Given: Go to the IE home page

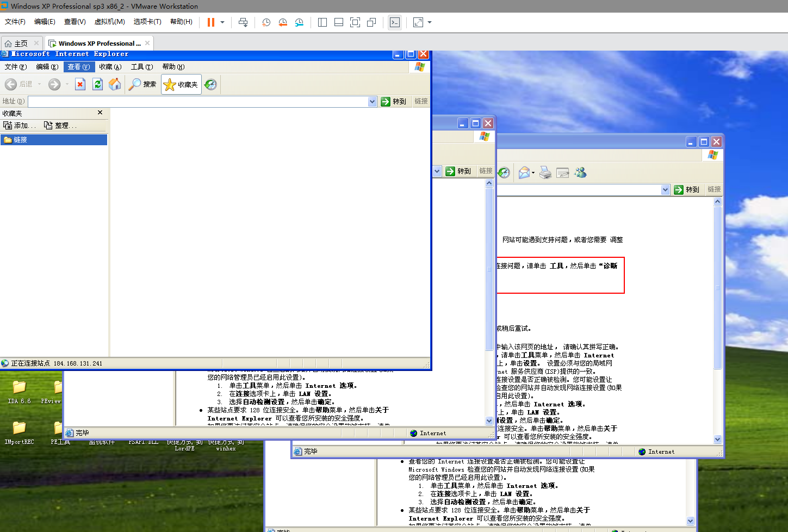Looking at the screenshot, I should (x=115, y=84).
